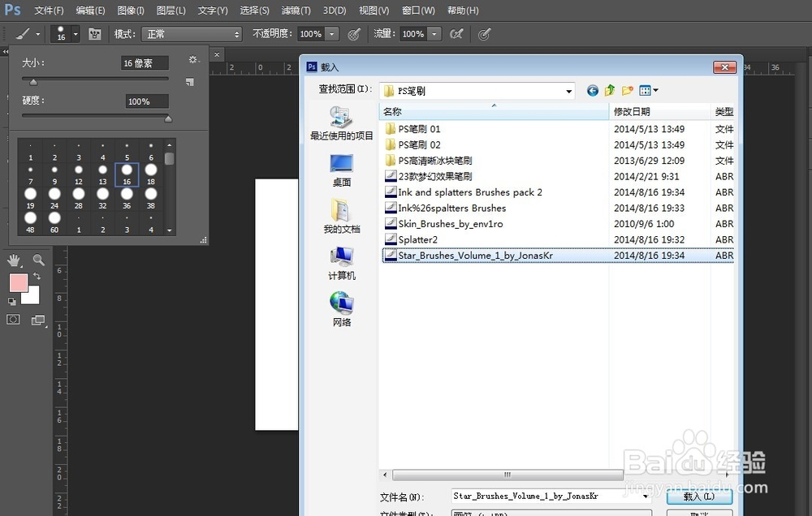Open 最近使用的项目 in sidebar
The width and height of the screenshot is (812, 516).
click(x=341, y=123)
